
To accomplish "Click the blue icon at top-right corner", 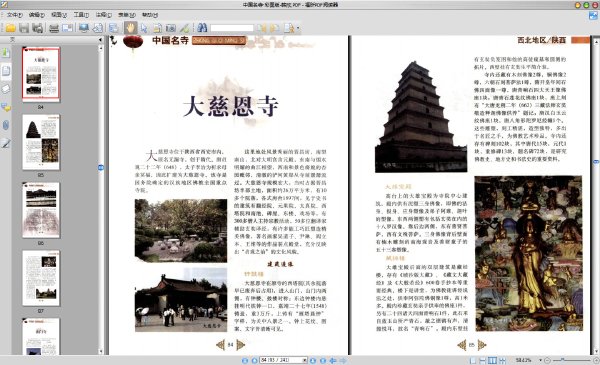I will click(593, 16).
